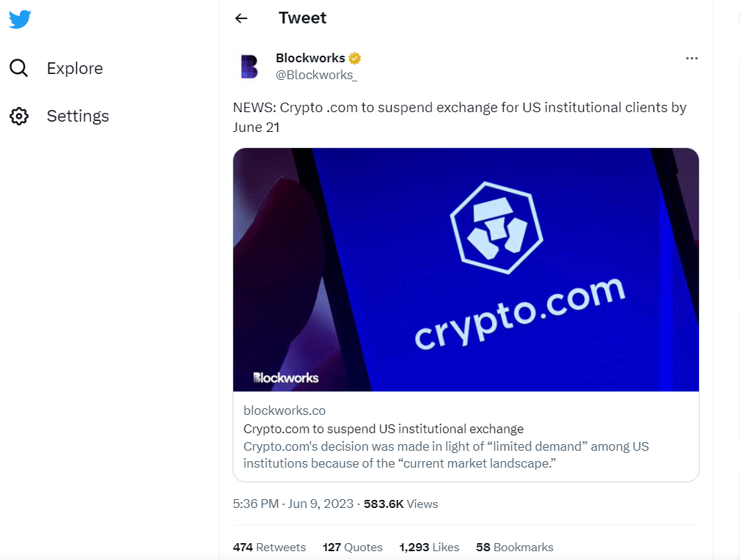Open Settings via the gear icon
The width and height of the screenshot is (740, 560).
pyautogui.click(x=19, y=116)
